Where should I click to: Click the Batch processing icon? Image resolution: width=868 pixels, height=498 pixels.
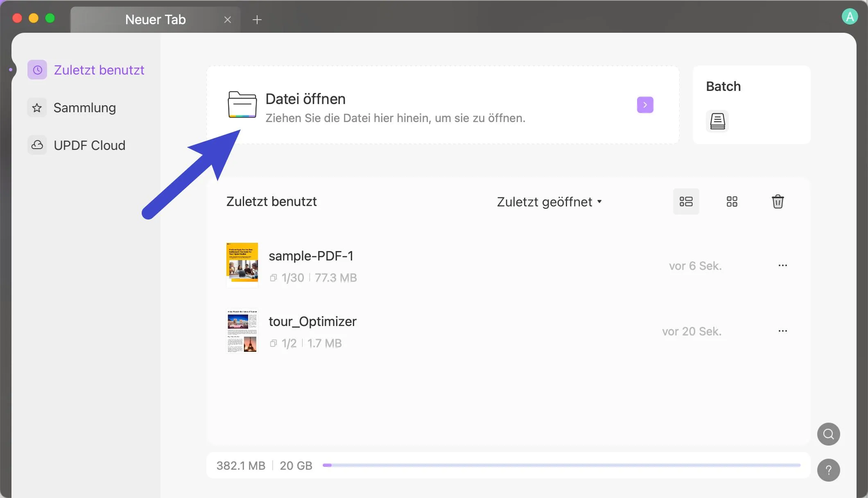[717, 121]
